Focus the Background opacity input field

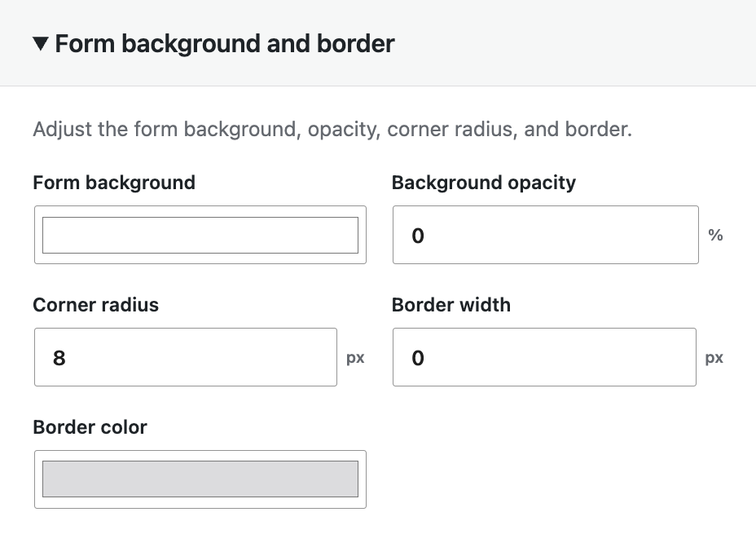pos(545,235)
